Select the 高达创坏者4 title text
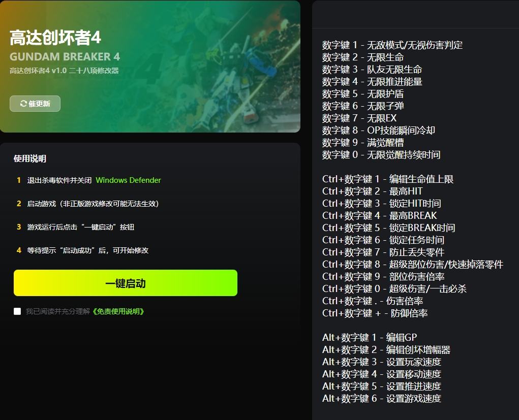This screenshot has width=519, height=420. click(55, 38)
